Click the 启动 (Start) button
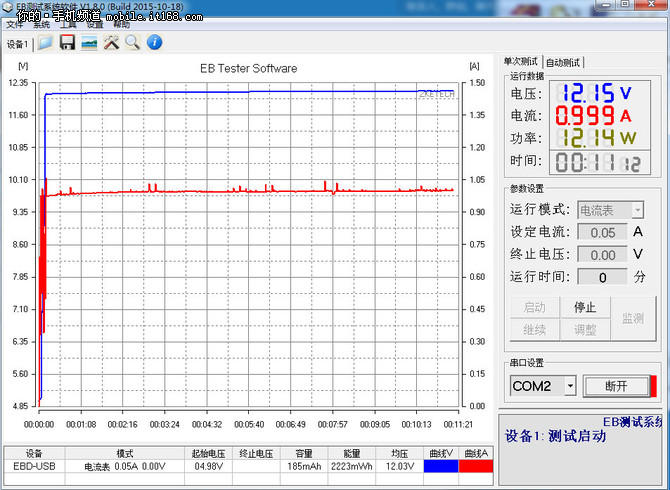Viewport: 670px width, 490px height. point(535,307)
